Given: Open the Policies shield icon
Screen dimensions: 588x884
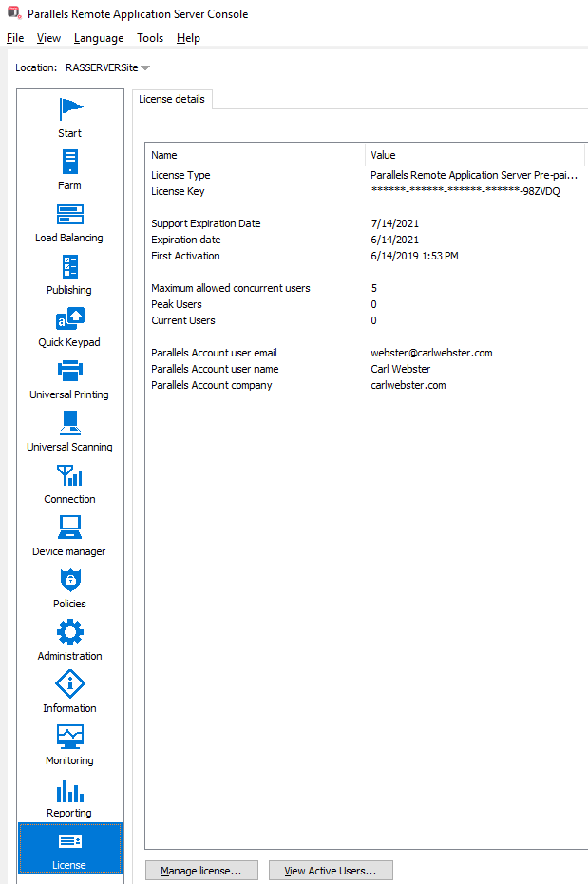Looking at the screenshot, I should pos(69,588).
